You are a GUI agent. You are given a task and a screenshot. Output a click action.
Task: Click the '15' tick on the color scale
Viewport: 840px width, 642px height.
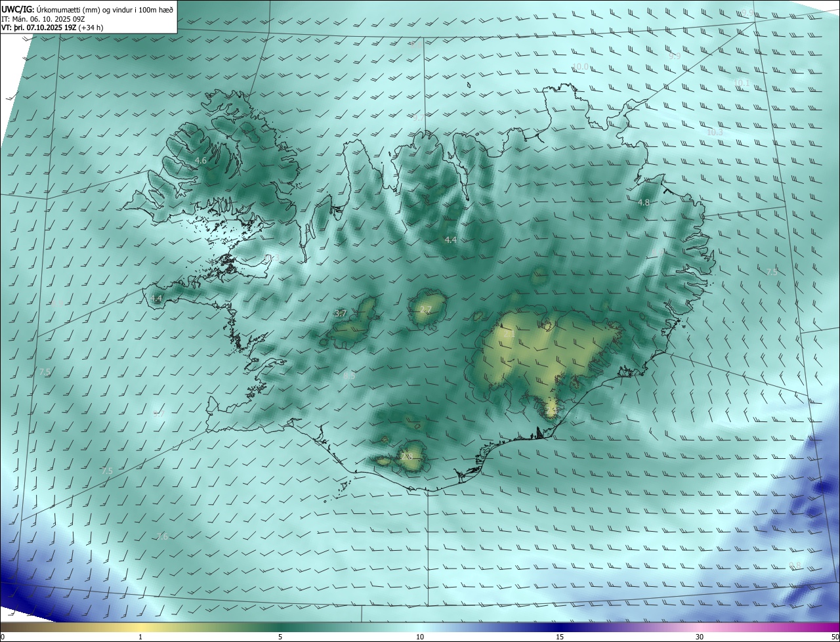tap(560, 637)
